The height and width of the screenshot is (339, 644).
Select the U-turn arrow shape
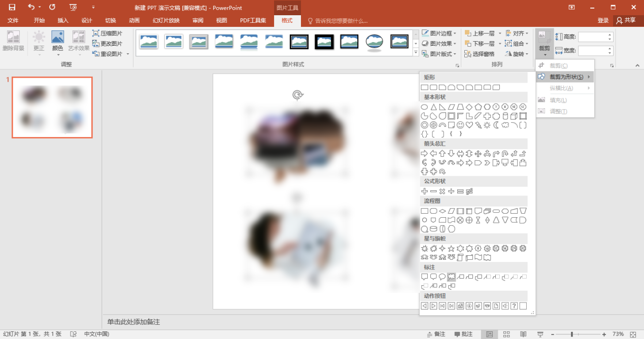tap(505, 153)
